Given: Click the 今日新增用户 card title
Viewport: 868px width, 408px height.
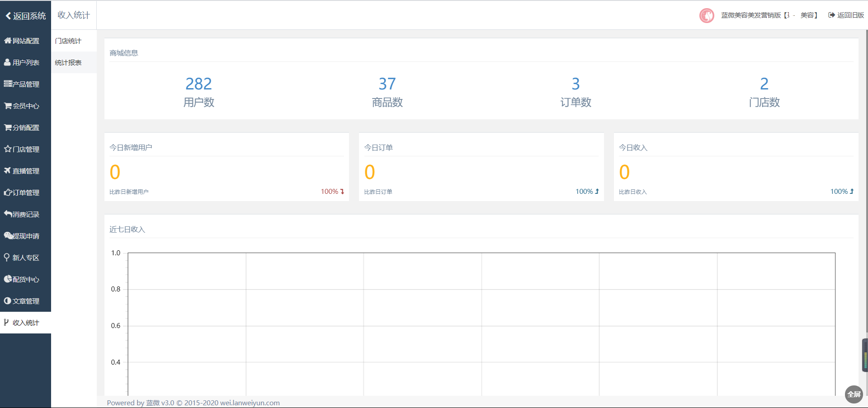Looking at the screenshot, I should coord(131,147).
